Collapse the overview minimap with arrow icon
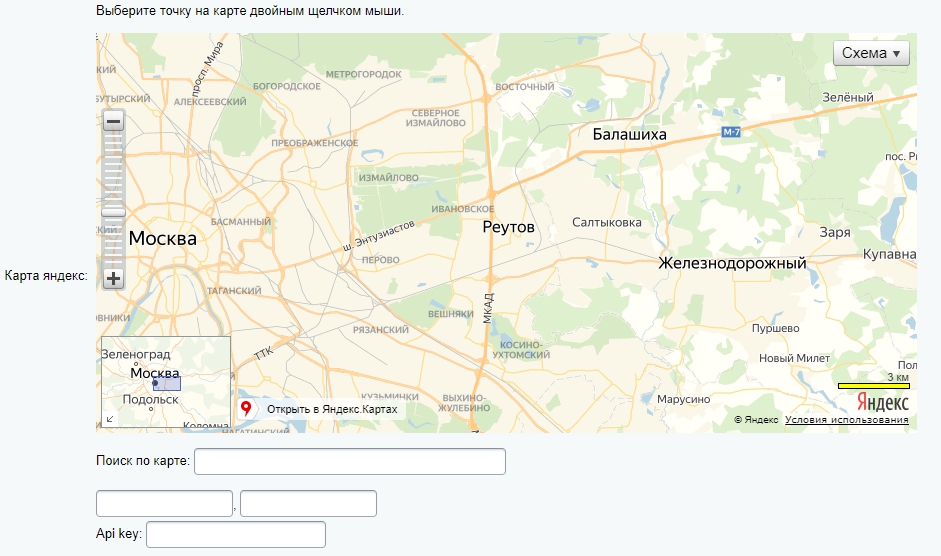Image resolution: width=941 pixels, height=556 pixels. 110,419
